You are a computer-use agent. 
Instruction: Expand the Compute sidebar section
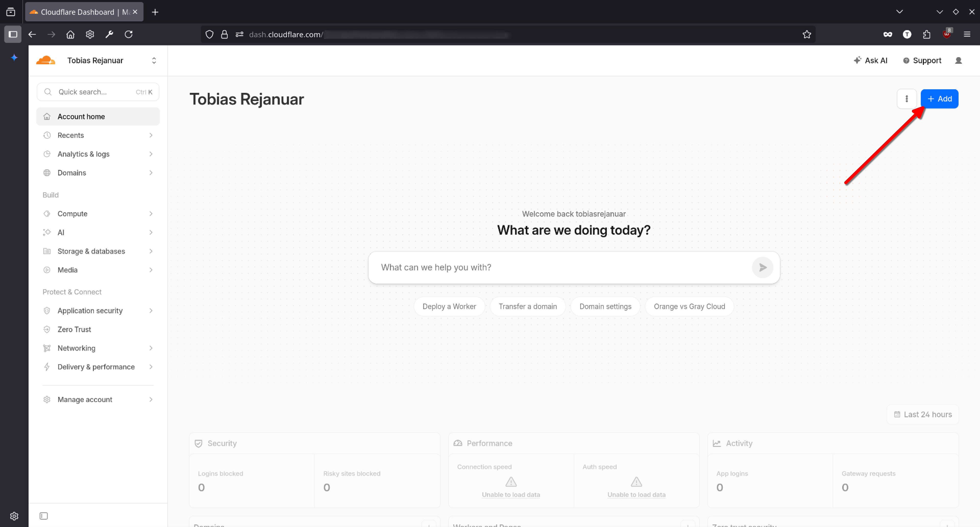point(98,214)
